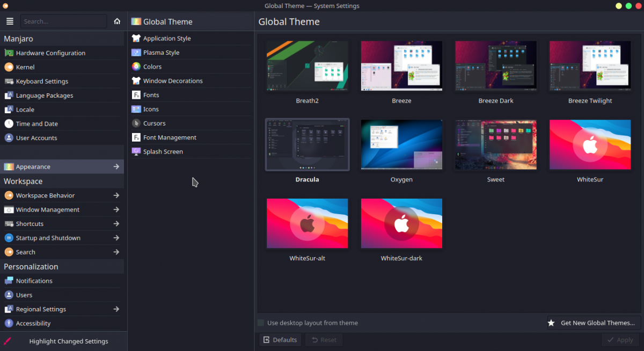The width and height of the screenshot is (644, 351).
Task: Click the Notifications bell icon in sidebar
Action: pos(9,280)
